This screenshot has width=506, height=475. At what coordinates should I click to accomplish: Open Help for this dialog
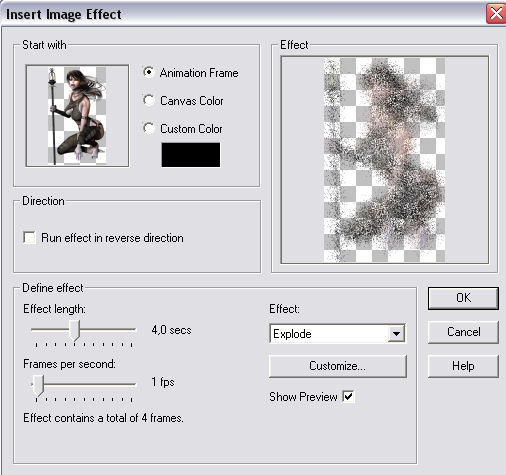click(463, 366)
